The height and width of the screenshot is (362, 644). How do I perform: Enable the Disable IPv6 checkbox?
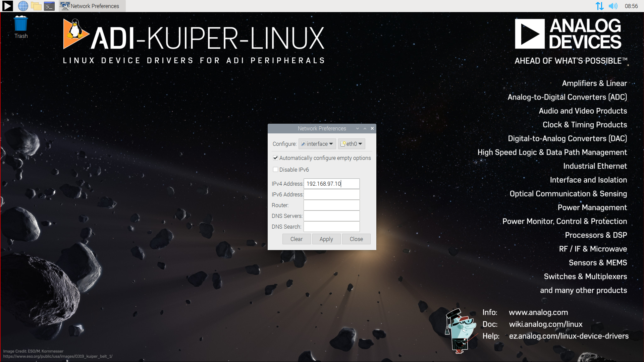point(275,170)
